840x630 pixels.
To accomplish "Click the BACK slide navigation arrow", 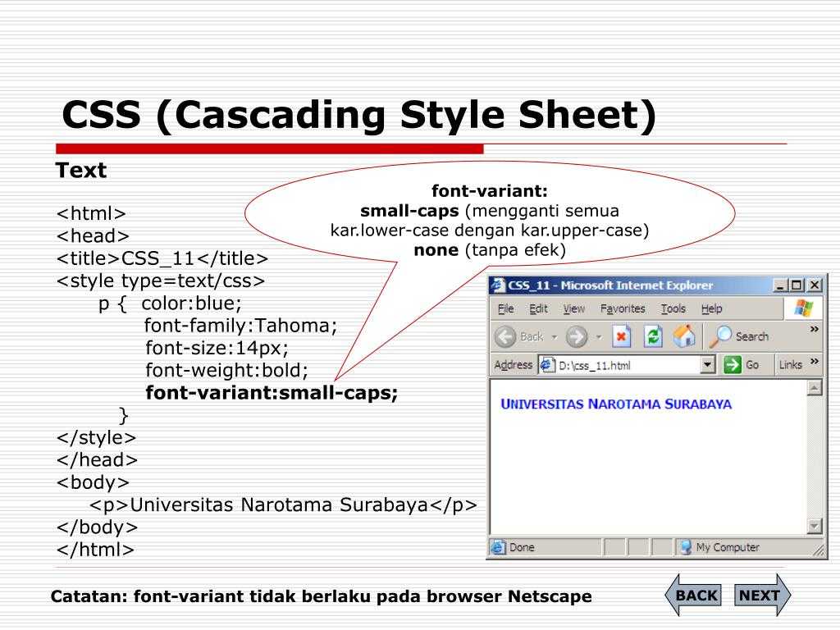I will pyautogui.click(x=693, y=596).
